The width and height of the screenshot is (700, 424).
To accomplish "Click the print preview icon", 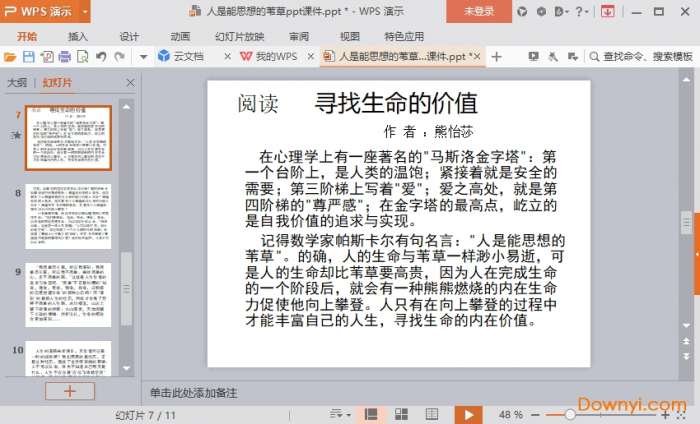I will click(83, 57).
